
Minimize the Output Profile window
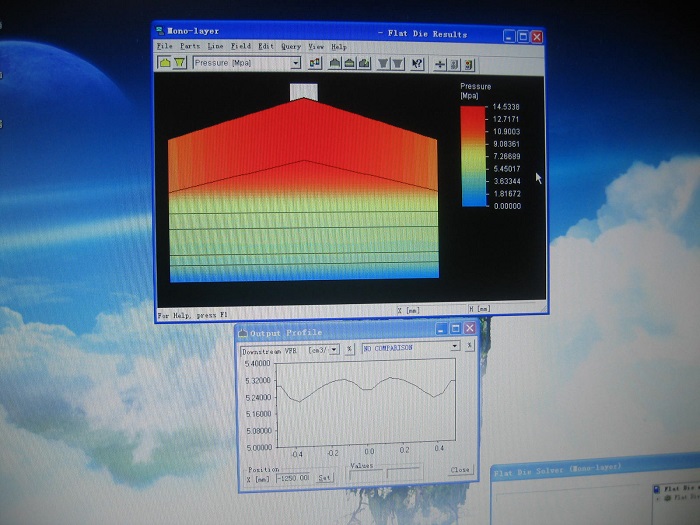point(441,329)
